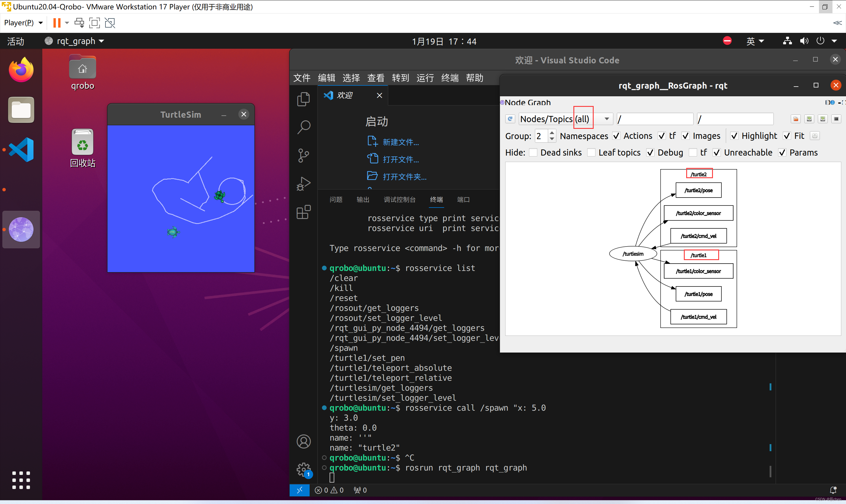Open Nodes/Topics (all) combo box
Viewport: 846px width, 504px height.
coord(566,119)
